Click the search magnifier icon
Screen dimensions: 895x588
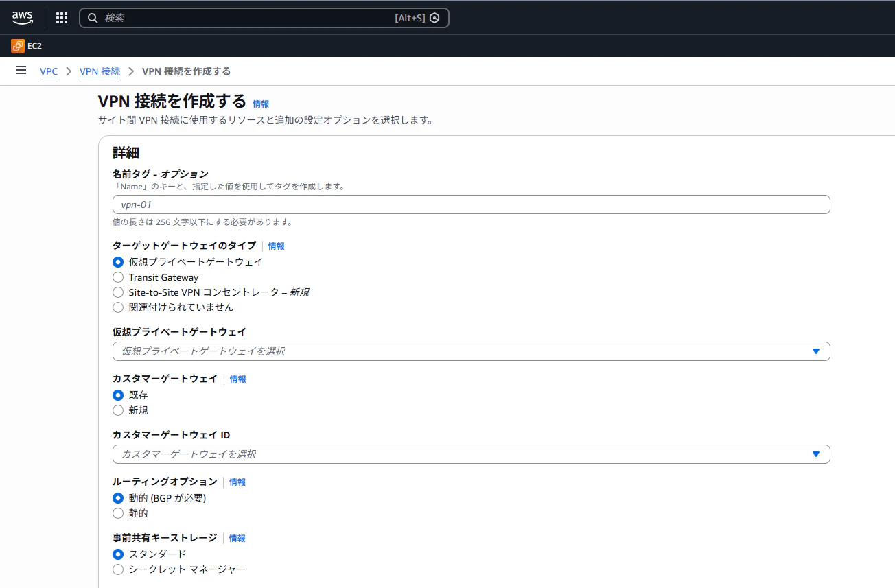[x=93, y=18]
